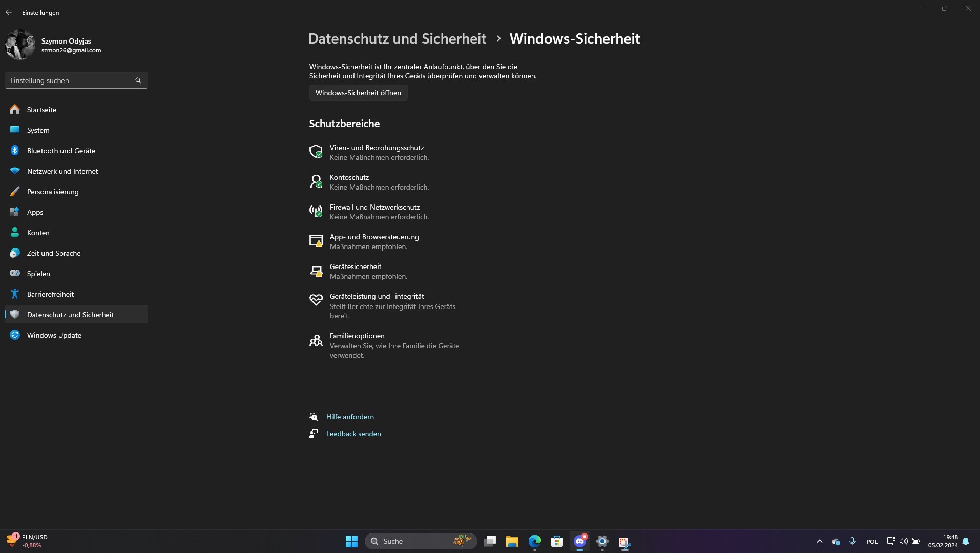Image resolution: width=980 pixels, height=555 pixels.
Task: Click the Apps sidebar icon
Action: (15, 212)
